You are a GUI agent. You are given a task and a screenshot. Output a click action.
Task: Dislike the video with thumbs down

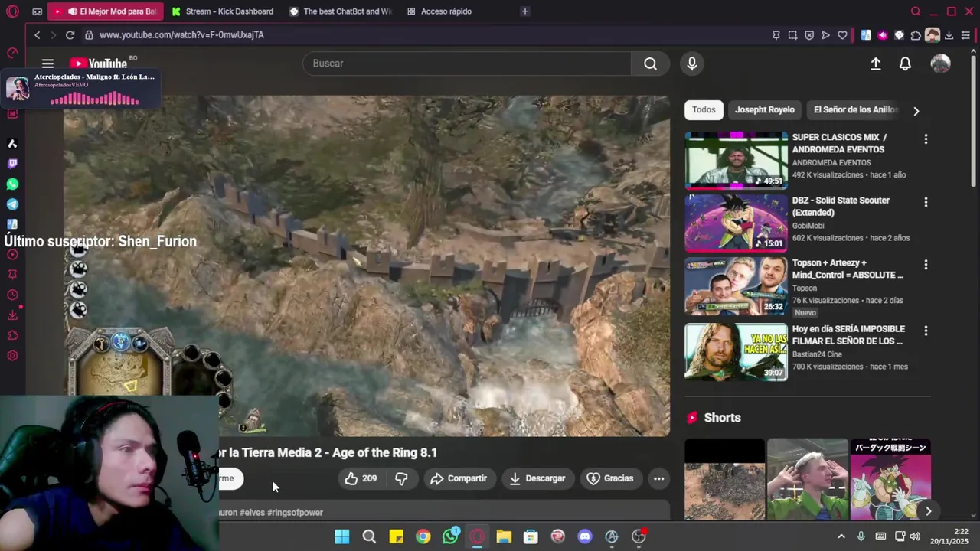401,478
